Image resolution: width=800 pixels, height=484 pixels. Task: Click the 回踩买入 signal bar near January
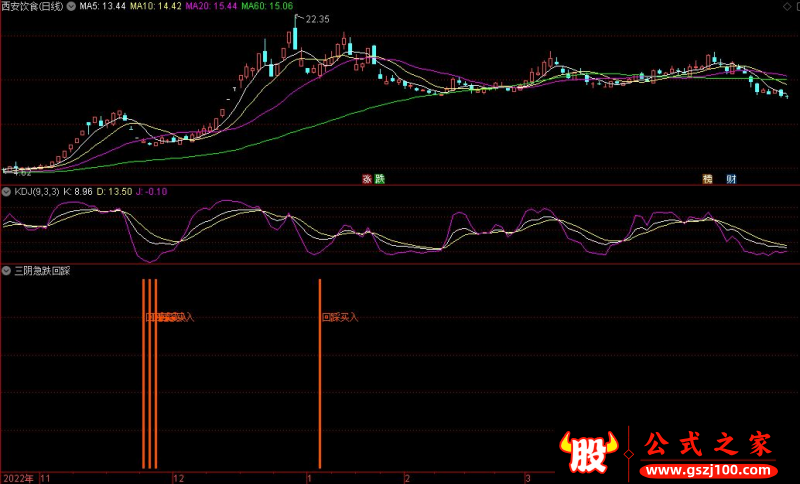[x=319, y=380]
